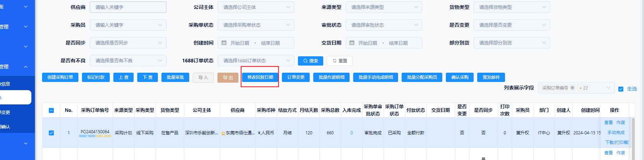Type in the 供应商 keyword input field
Image resolution: width=644 pixels, height=160 pixels.
tap(128, 7)
